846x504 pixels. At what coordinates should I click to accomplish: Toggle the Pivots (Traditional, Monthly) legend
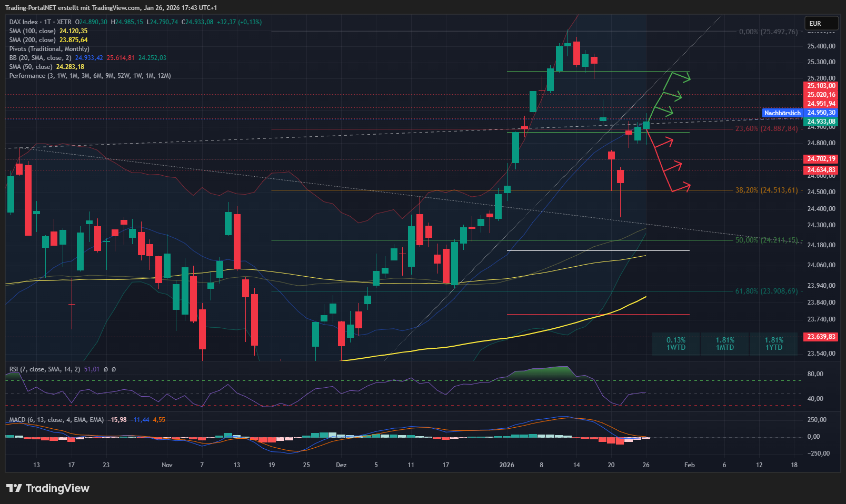[49, 49]
